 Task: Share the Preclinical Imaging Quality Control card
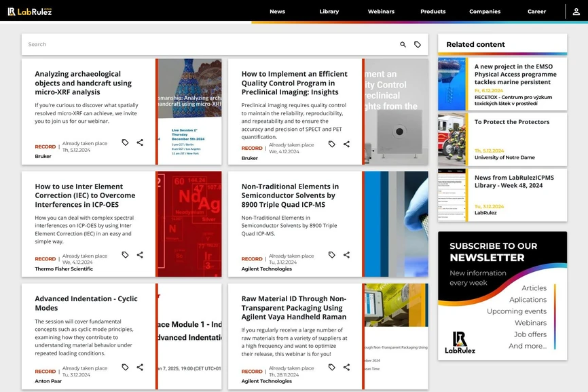point(346,144)
